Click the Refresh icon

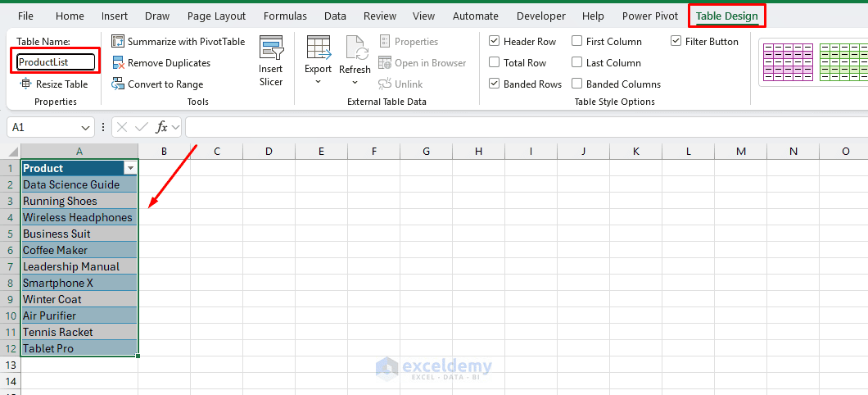(x=357, y=48)
